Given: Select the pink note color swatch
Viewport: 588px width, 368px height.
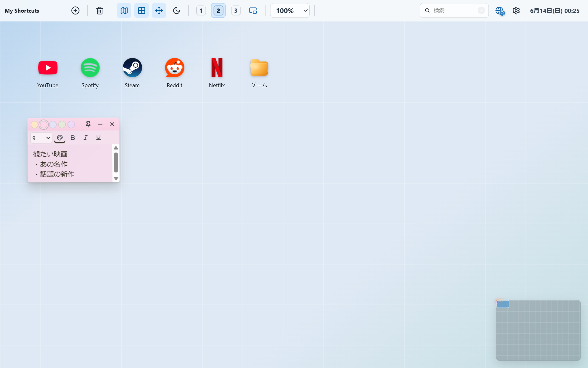Looking at the screenshot, I should tap(44, 125).
